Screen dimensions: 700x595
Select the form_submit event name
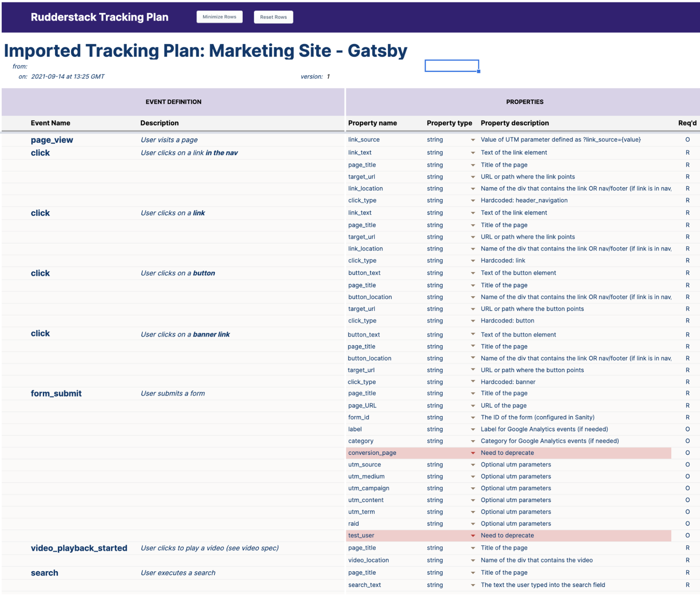tap(56, 393)
